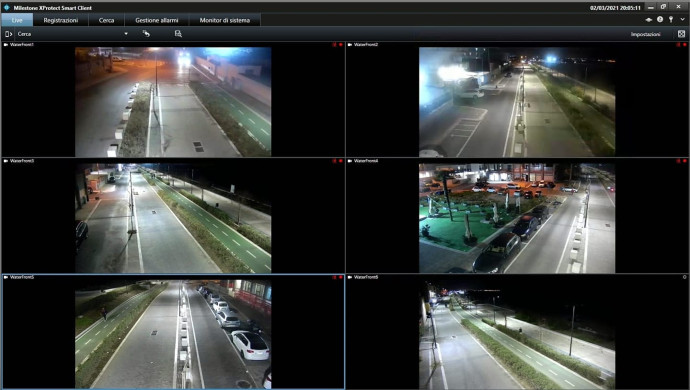Expand the top-right chevron menu
690x390 pixels.
pos(683,19)
